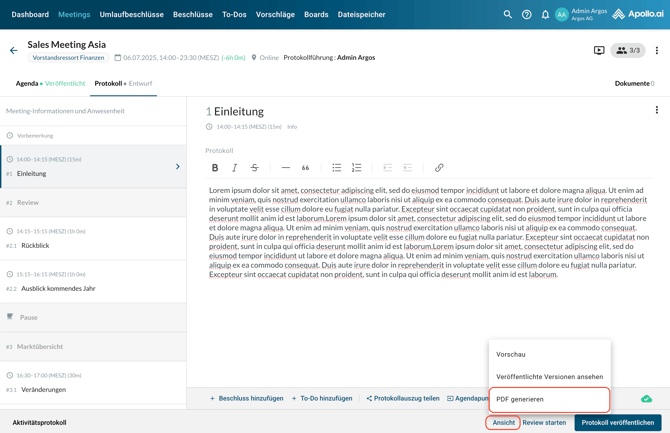This screenshot has width=670, height=433.
Task: Select Rückblick agenda item in sidebar
Action: coord(35,245)
